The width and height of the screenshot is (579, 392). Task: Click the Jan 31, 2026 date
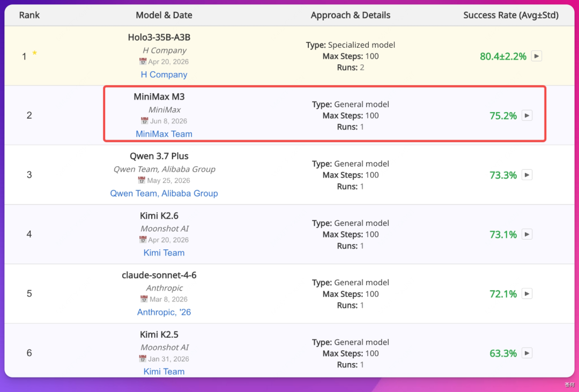coord(168,359)
